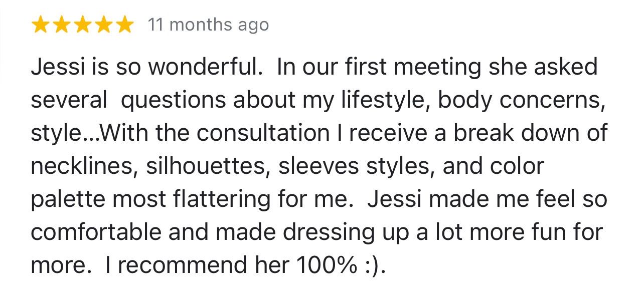The height and width of the screenshot is (283, 644).
Task: Click the word "silhouettes" in the review
Action: click(x=209, y=167)
